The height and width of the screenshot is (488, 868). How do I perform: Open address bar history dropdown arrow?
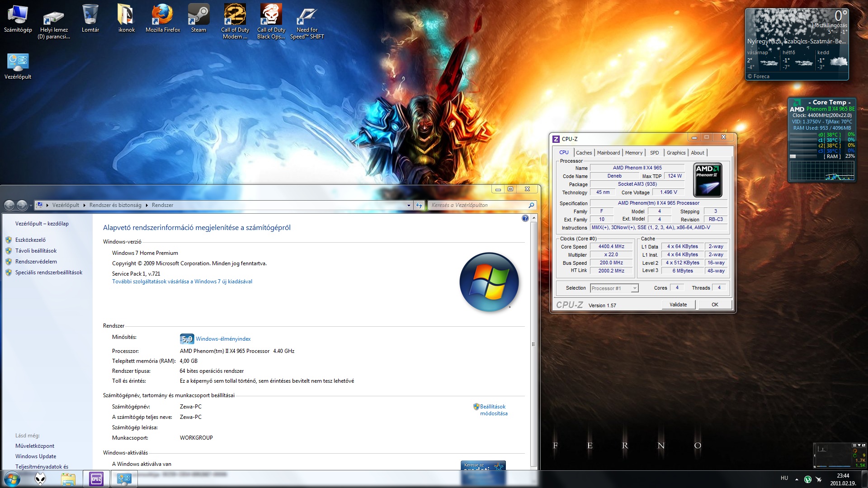pyautogui.click(x=409, y=205)
